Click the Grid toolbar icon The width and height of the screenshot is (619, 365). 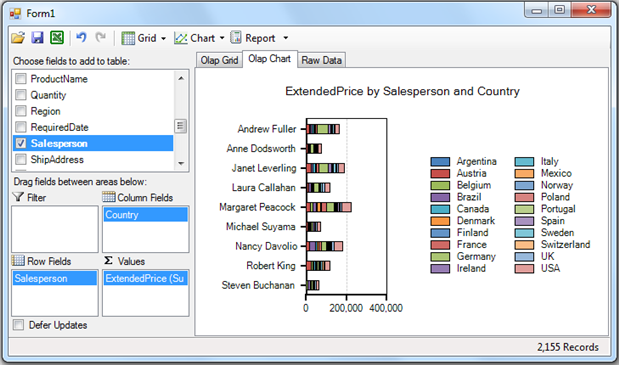(x=128, y=38)
